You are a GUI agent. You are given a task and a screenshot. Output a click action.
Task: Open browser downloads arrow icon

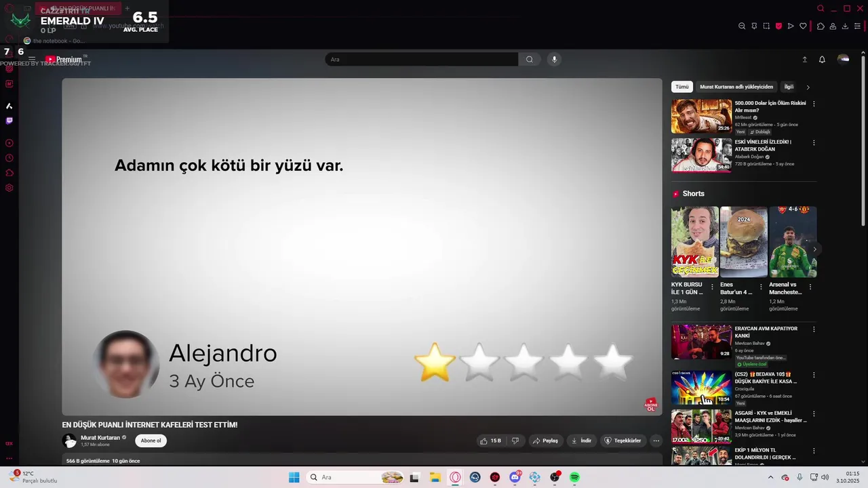tap(845, 26)
